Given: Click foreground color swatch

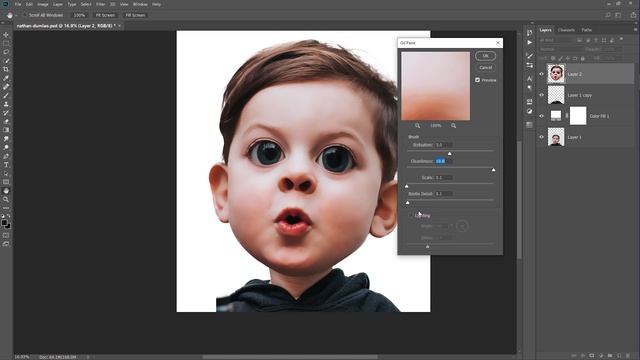Looking at the screenshot, I should point(4,222).
